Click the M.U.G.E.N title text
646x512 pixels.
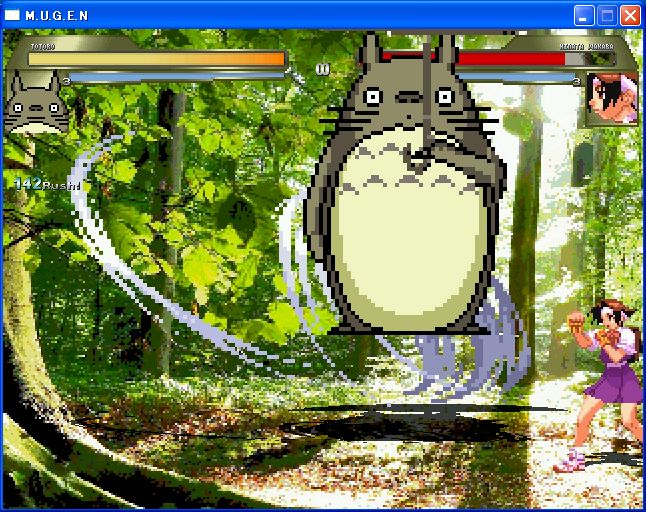(56, 16)
